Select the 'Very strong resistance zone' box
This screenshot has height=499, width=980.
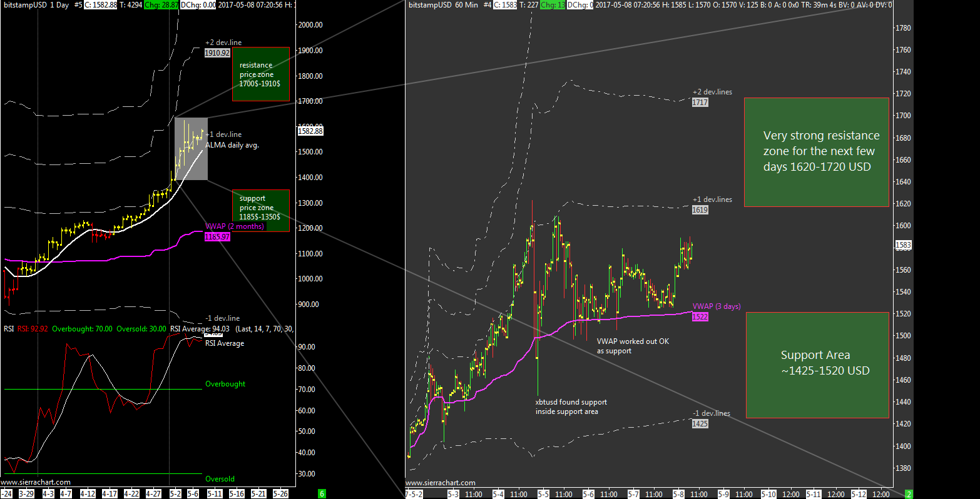[x=816, y=152]
